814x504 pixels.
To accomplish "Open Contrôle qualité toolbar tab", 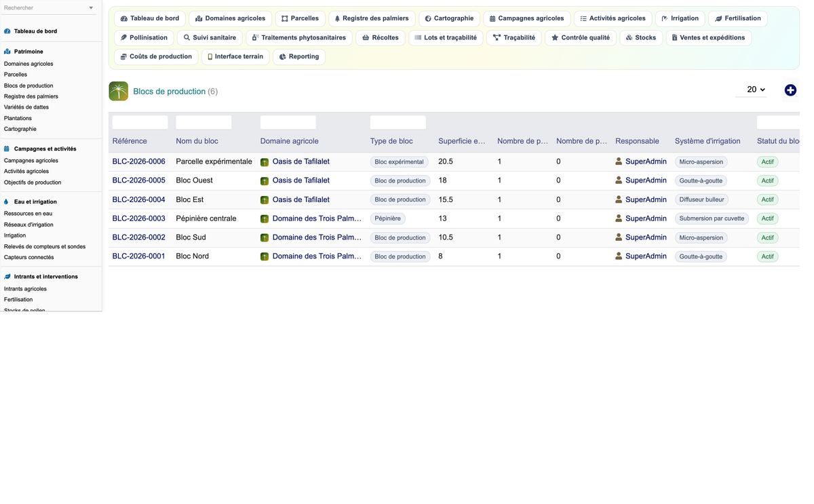I will [581, 37].
